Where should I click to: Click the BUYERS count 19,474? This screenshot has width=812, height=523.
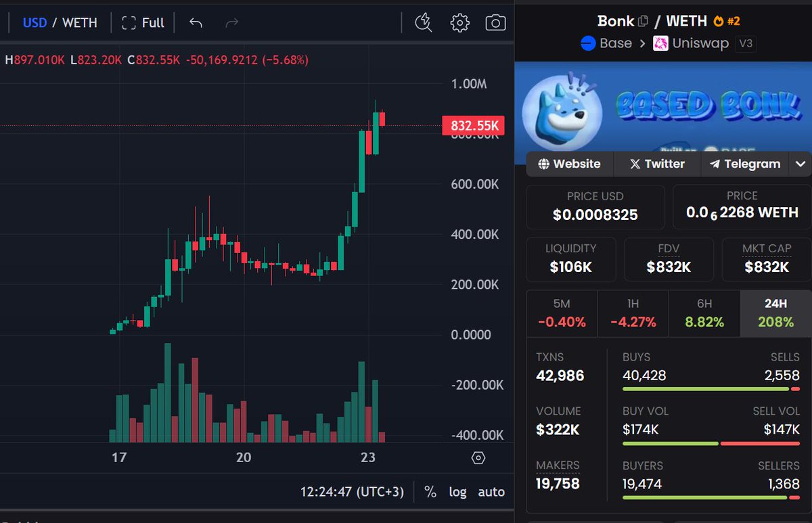[x=642, y=484]
